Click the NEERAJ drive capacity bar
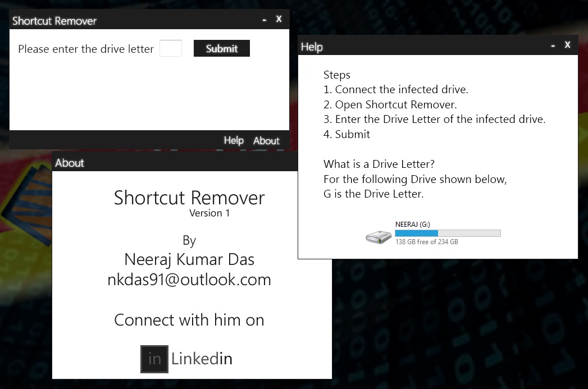588x389 pixels. [x=448, y=234]
